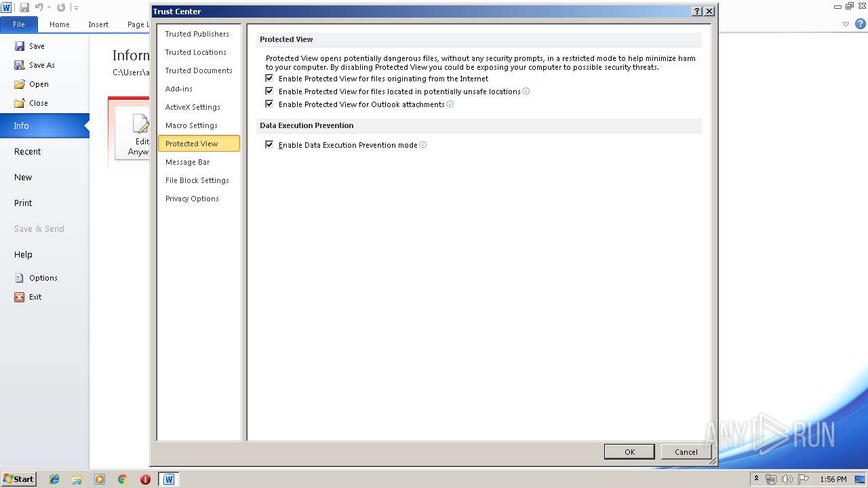The height and width of the screenshot is (488, 868).
Task: Select the Info backstage tab
Action: [44, 126]
